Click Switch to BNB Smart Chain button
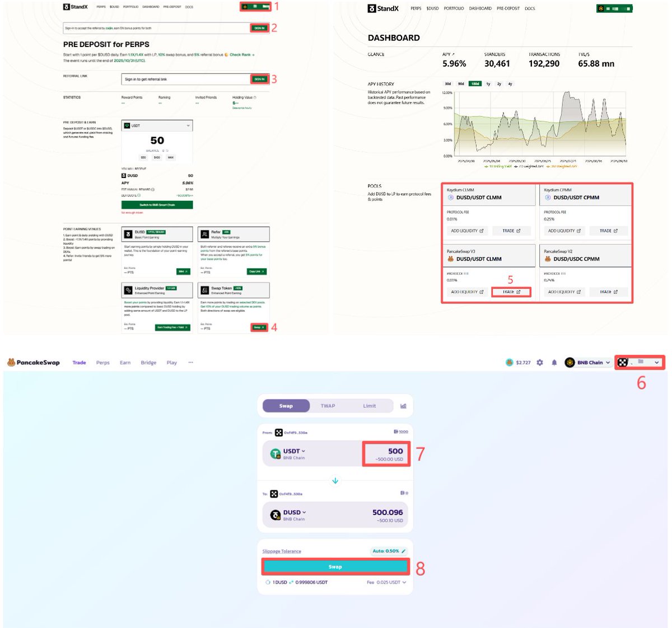672x628 pixels. point(157,205)
